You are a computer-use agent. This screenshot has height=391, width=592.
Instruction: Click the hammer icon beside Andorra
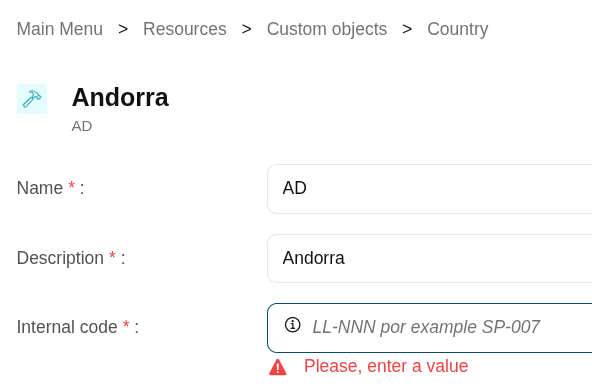coord(32,99)
